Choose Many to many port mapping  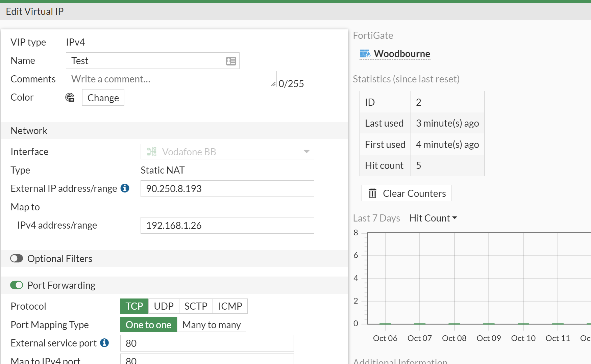[212, 324]
